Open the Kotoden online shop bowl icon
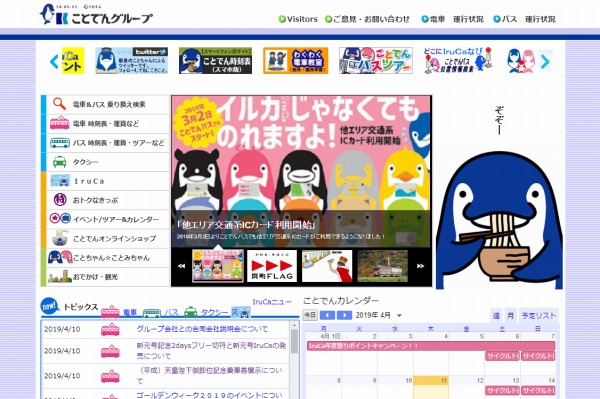Viewport: 600px width, 399px height. tap(60, 238)
